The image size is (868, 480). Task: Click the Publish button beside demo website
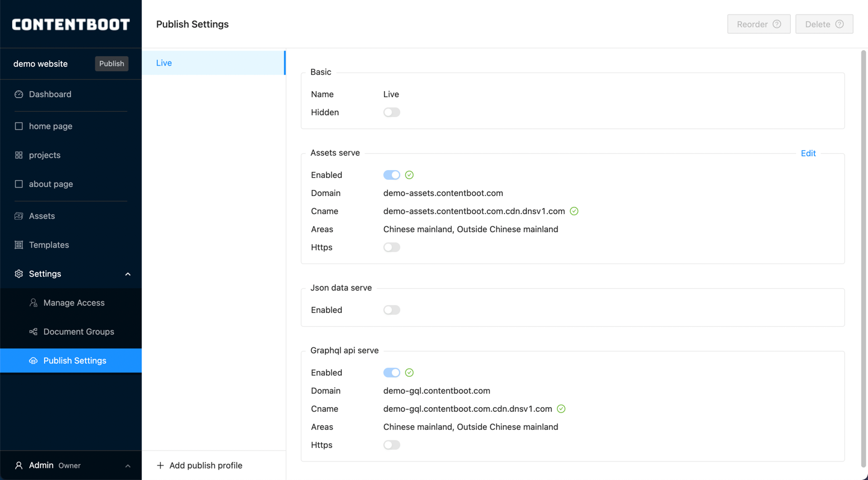click(112, 63)
